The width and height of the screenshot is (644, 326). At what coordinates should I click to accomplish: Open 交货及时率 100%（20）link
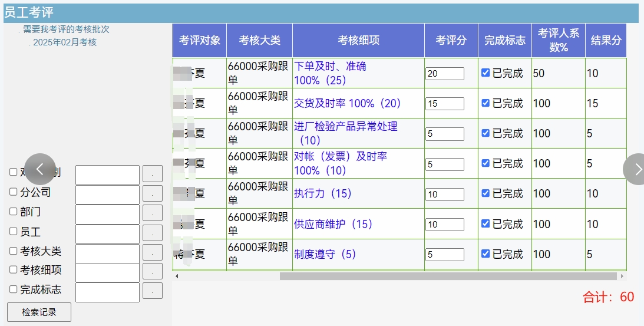347,103
